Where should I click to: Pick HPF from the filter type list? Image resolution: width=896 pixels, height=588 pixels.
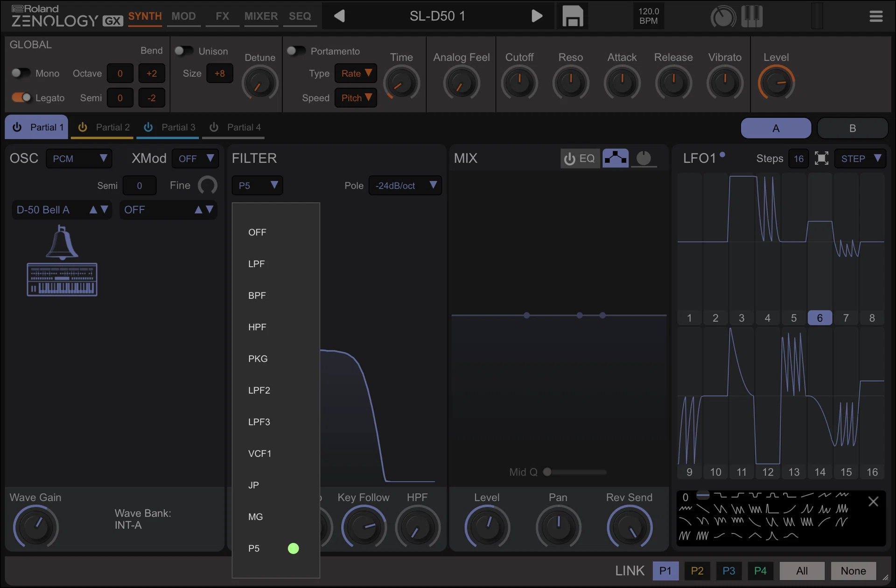point(276,327)
